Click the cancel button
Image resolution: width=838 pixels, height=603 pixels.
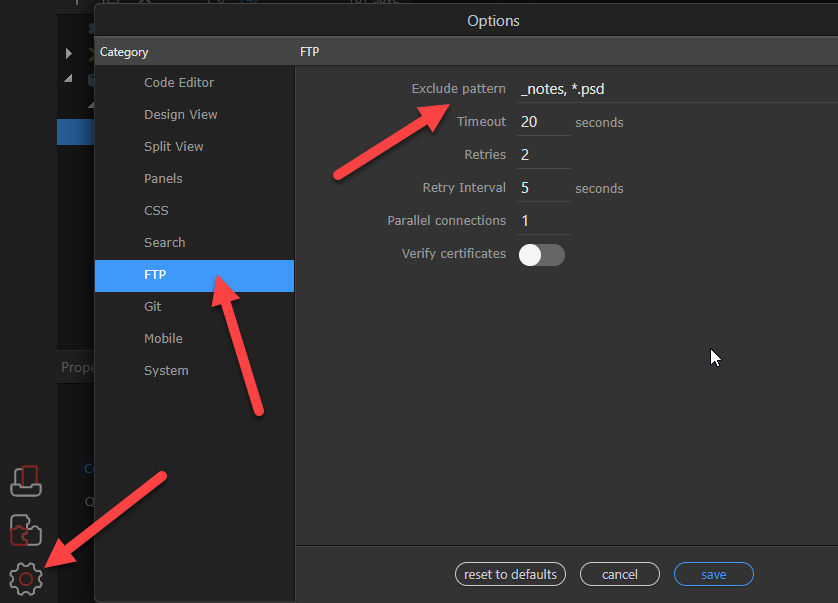click(x=619, y=574)
